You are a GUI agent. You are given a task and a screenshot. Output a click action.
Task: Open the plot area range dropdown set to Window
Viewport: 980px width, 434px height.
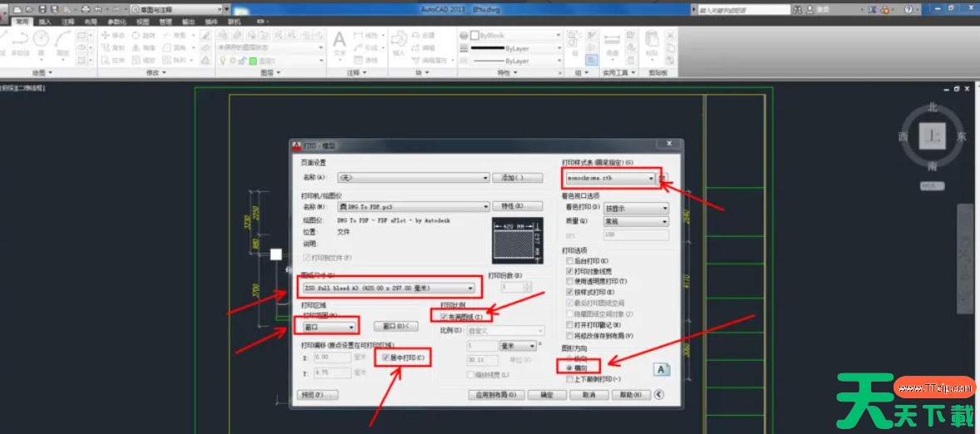click(329, 326)
